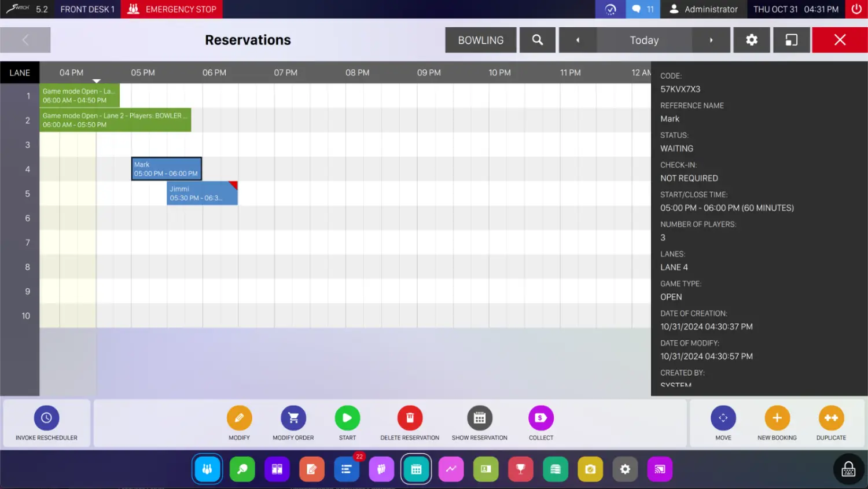868x489 pixels.
Task: Select the Lane 2 game mode Open block
Action: tap(115, 120)
